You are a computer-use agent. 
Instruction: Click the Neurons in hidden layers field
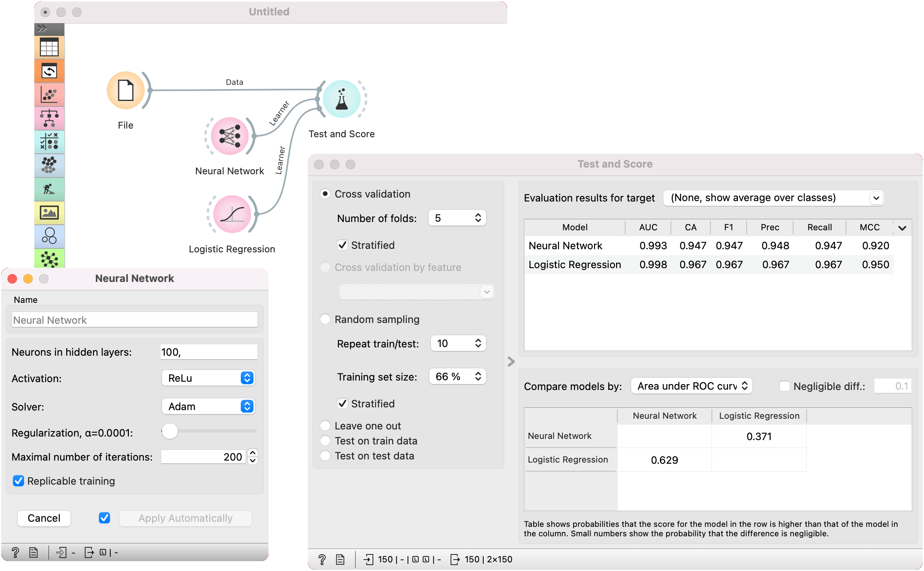tap(209, 352)
